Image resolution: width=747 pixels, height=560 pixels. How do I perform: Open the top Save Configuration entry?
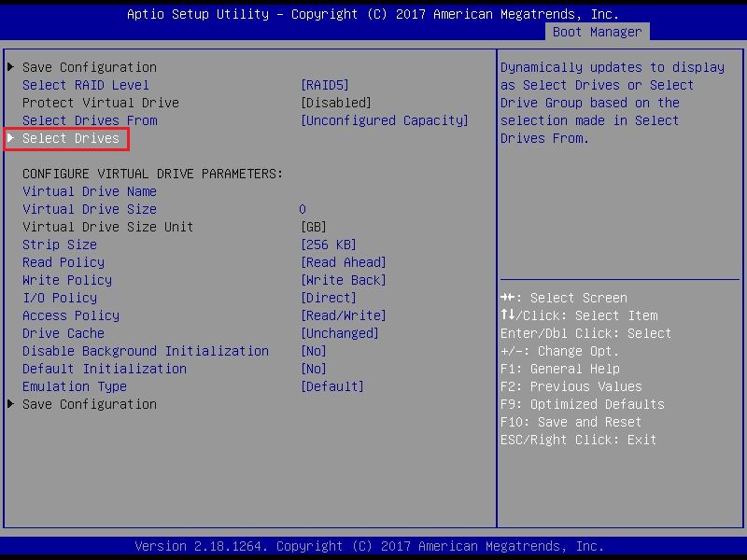[x=89, y=67]
